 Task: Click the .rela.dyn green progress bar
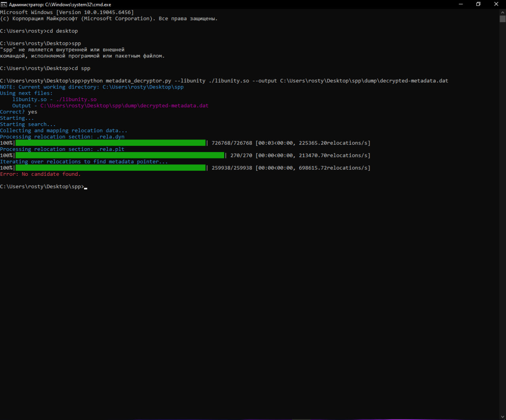point(110,143)
